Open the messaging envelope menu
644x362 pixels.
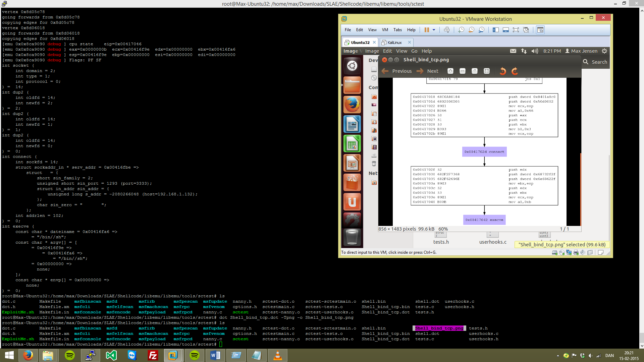click(513, 51)
